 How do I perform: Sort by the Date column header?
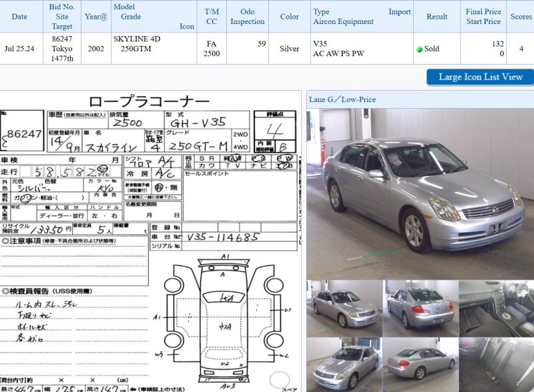point(19,17)
